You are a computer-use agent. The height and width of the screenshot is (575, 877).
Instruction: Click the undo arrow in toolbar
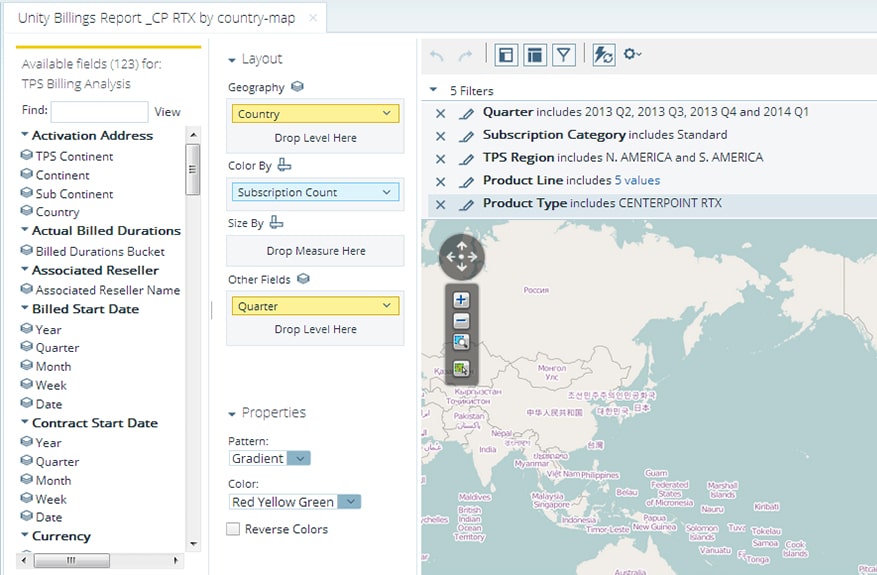pyautogui.click(x=437, y=55)
